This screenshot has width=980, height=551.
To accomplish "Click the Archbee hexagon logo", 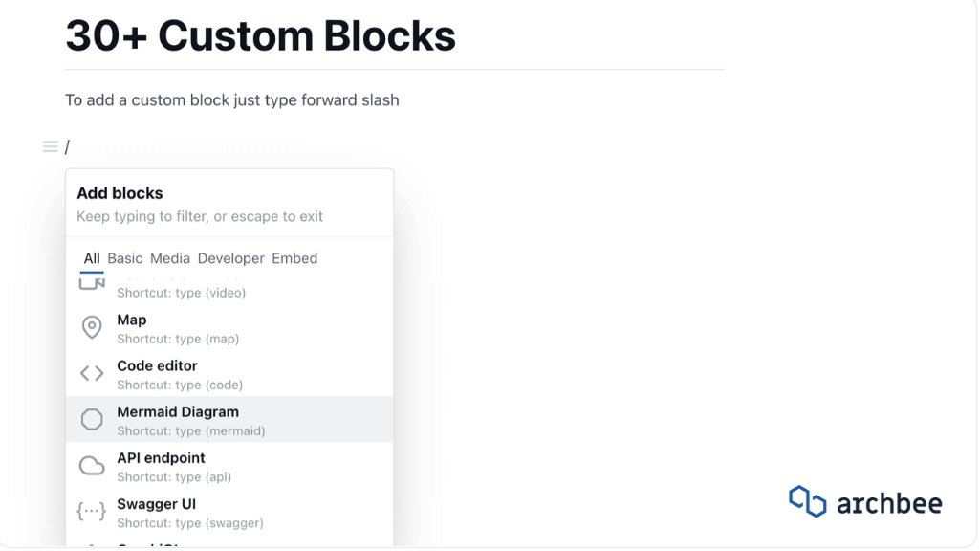I will pos(806,501).
